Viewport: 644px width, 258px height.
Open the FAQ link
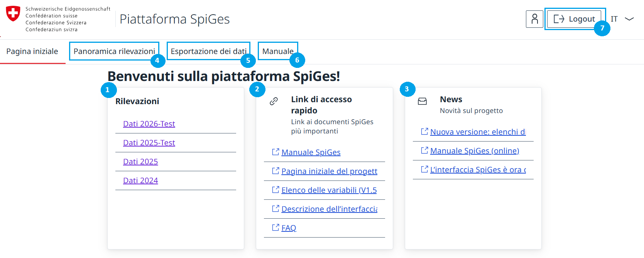(289, 228)
